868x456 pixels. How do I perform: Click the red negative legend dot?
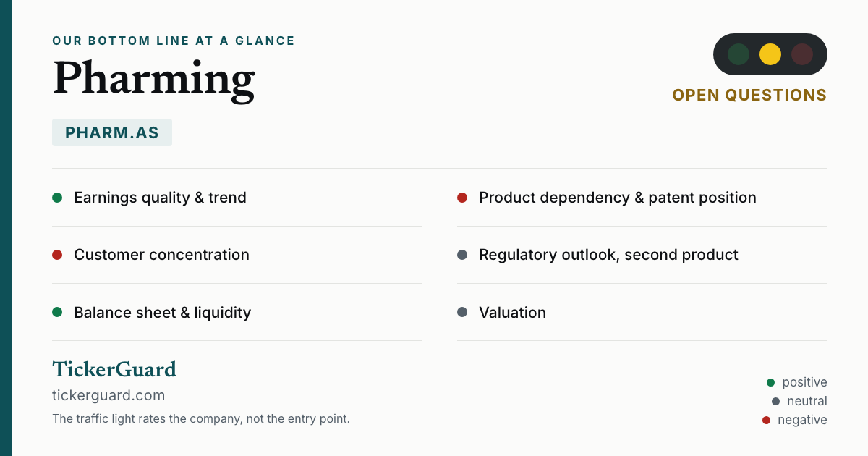click(766, 420)
